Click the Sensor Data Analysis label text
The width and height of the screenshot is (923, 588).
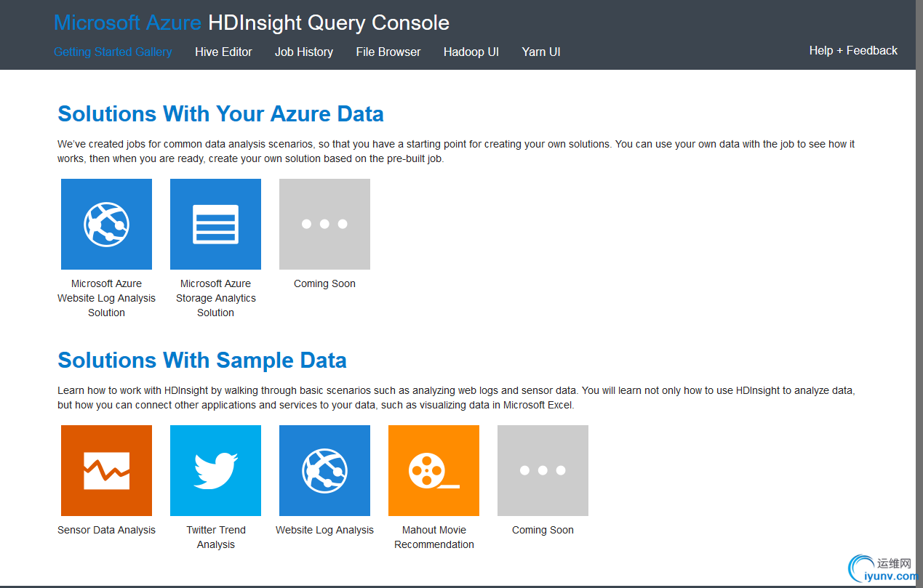pyautogui.click(x=106, y=530)
